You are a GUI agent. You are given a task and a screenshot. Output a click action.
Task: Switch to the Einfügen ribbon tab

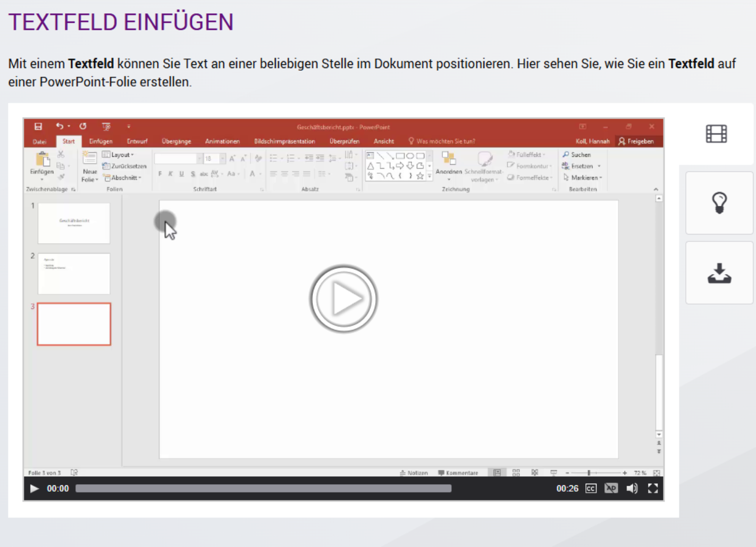pos(100,141)
